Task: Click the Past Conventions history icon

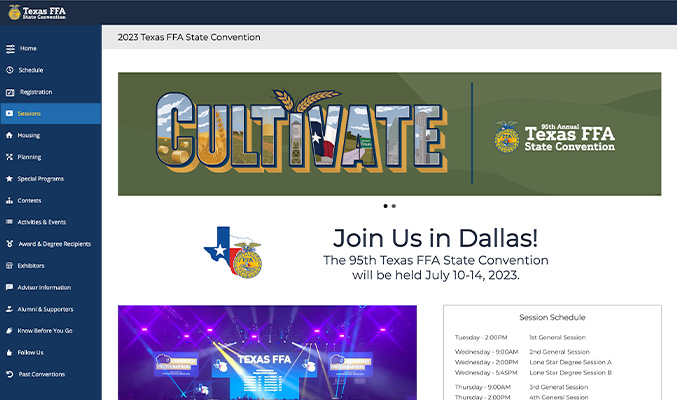Action: click(9, 374)
